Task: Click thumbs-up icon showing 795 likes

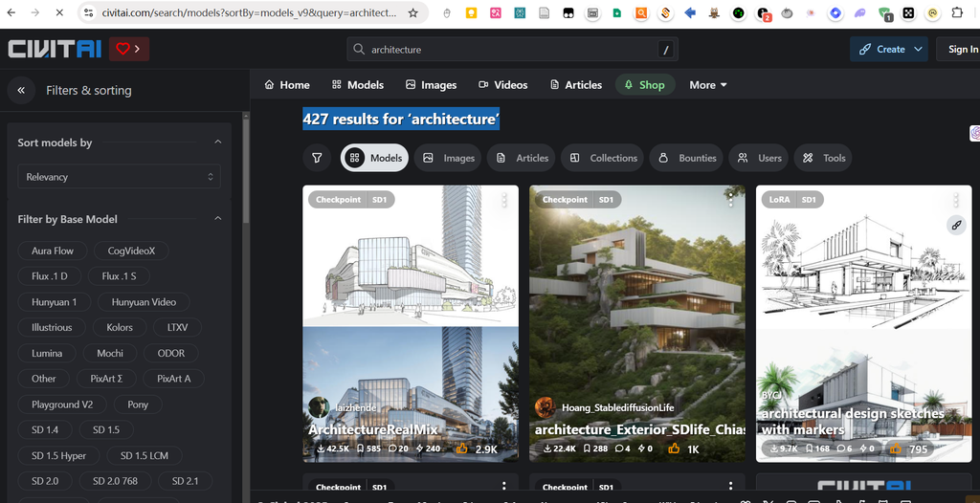Action: (x=896, y=448)
